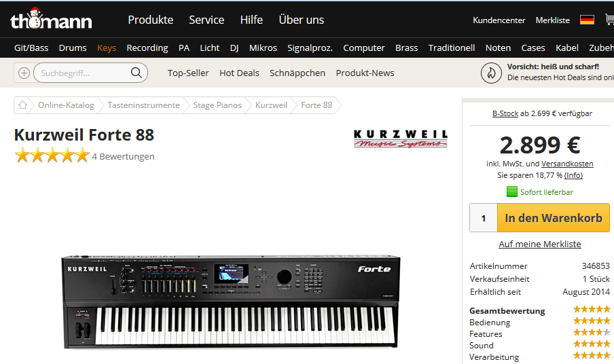The height and width of the screenshot is (364, 614).
Task: Select the Licht category
Action: pyautogui.click(x=209, y=48)
